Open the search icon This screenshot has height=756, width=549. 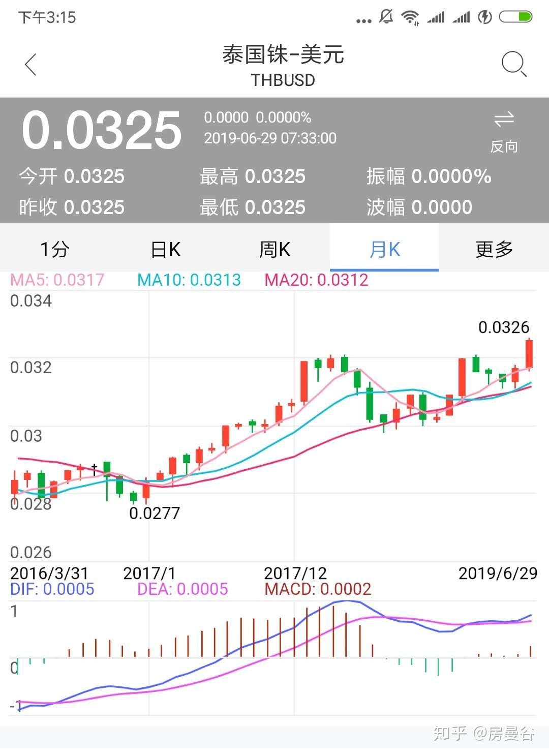point(513,65)
